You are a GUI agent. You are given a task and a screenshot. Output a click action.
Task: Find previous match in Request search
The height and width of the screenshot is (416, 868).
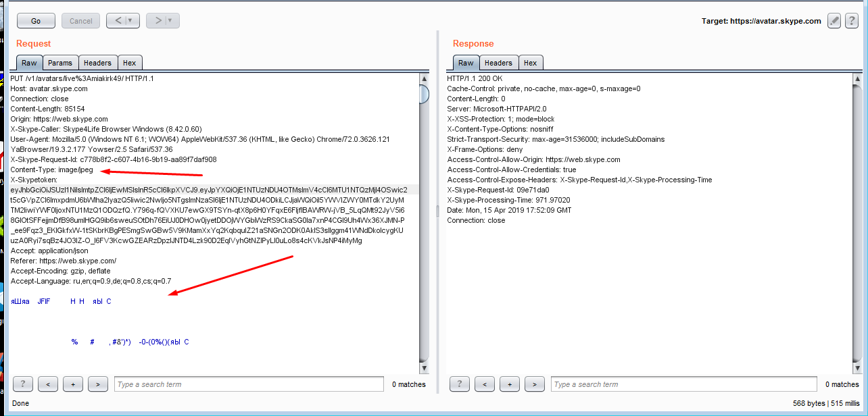click(x=48, y=384)
